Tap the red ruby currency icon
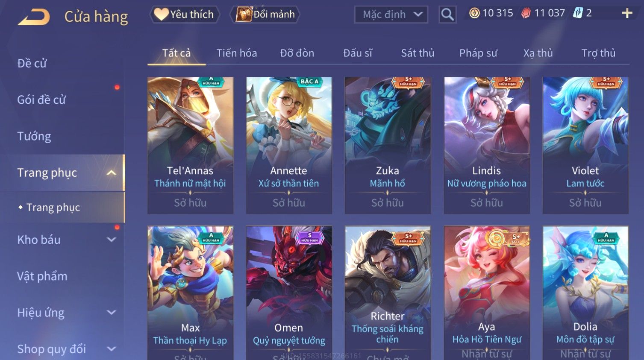 click(x=526, y=13)
